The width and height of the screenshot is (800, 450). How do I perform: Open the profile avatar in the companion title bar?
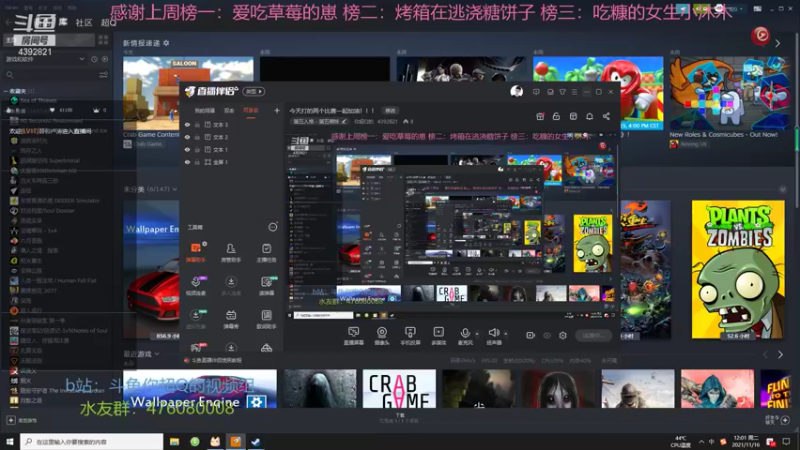[x=516, y=91]
